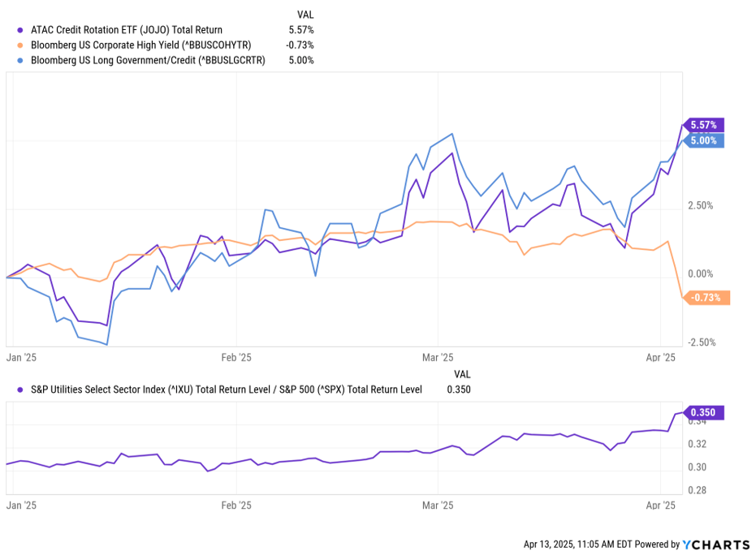Image resolution: width=756 pixels, height=555 pixels.
Task: Select the S&P Utilities Select Sector legend label
Action: (226, 389)
